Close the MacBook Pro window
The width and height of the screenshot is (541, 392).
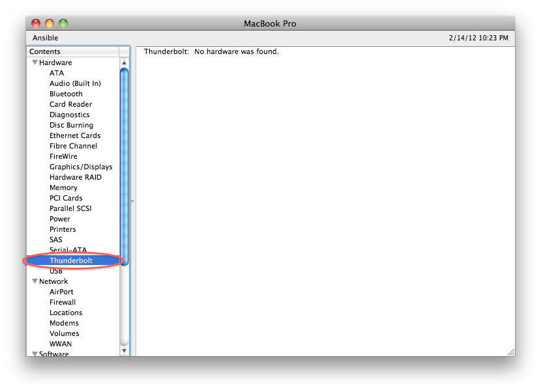click(36, 23)
